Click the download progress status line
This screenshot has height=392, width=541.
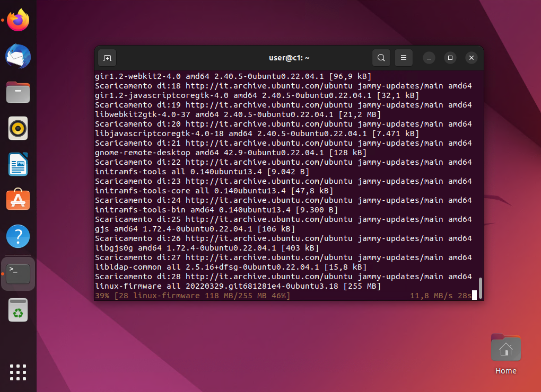[283, 296]
